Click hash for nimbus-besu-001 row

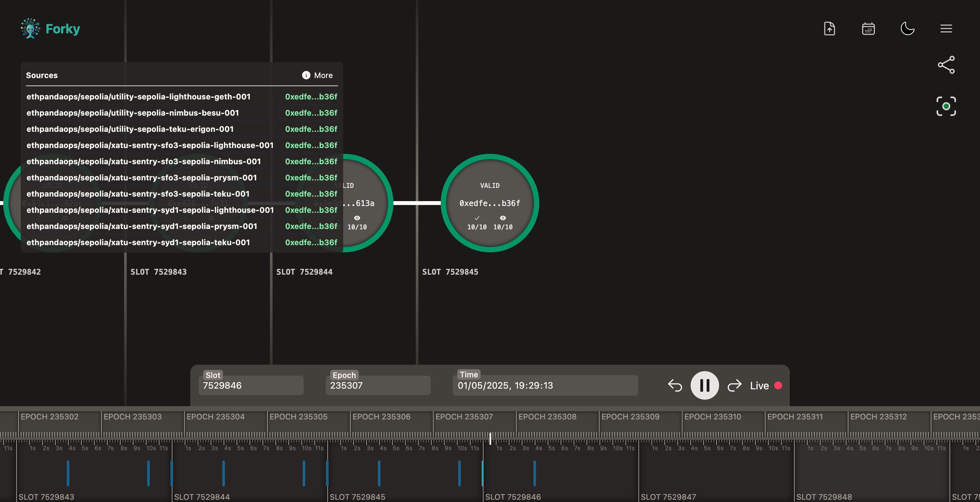[x=311, y=113]
